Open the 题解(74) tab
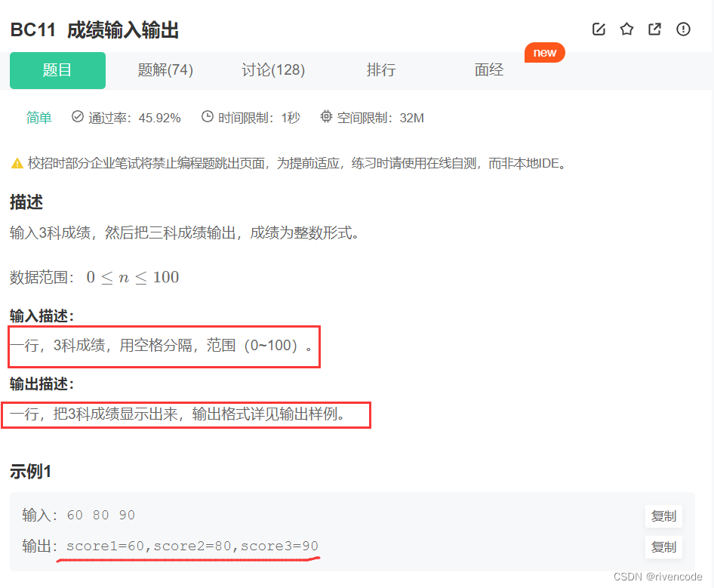This screenshot has height=588, width=714. coord(165,70)
